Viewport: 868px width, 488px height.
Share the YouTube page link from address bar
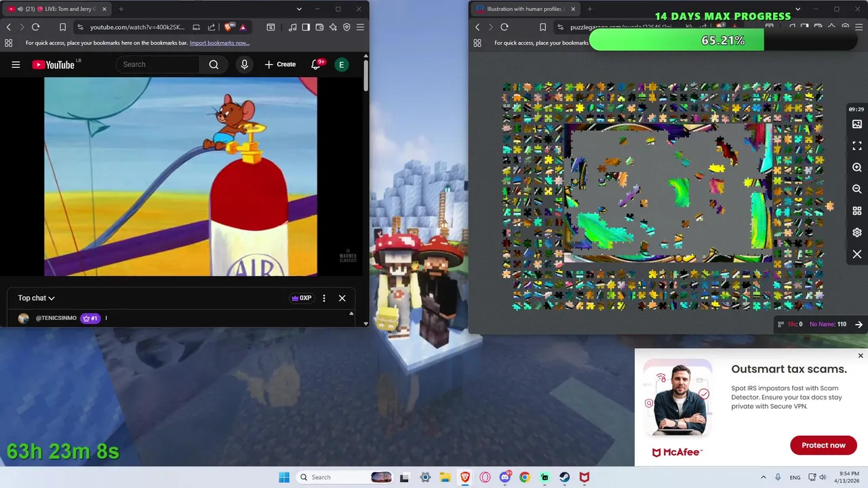[211, 27]
